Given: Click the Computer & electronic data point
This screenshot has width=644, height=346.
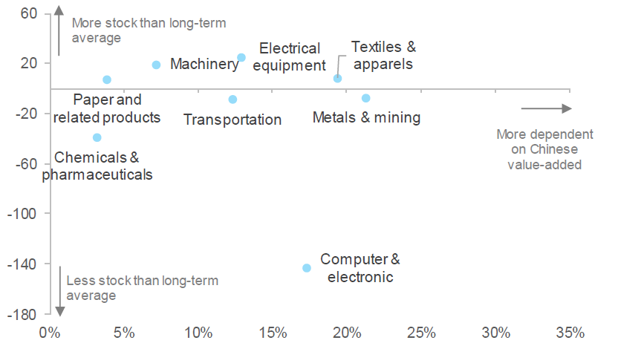Looking at the screenshot, I should [x=307, y=268].
